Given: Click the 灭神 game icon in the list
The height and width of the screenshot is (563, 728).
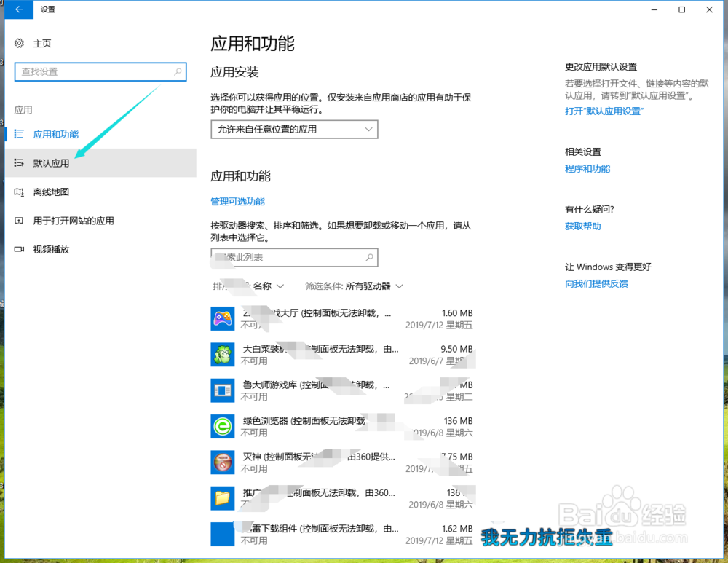Looking at the screenshot, I should 222,462.
